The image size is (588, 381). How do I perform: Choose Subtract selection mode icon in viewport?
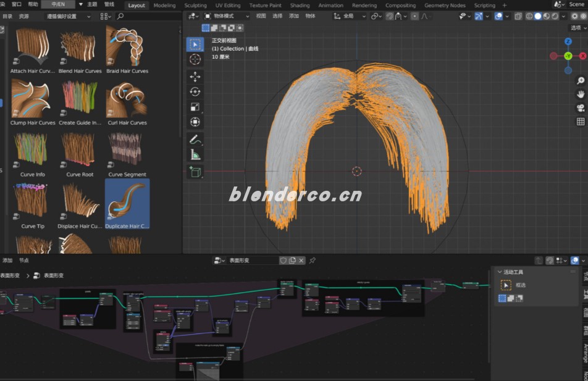tap(223, 28)
